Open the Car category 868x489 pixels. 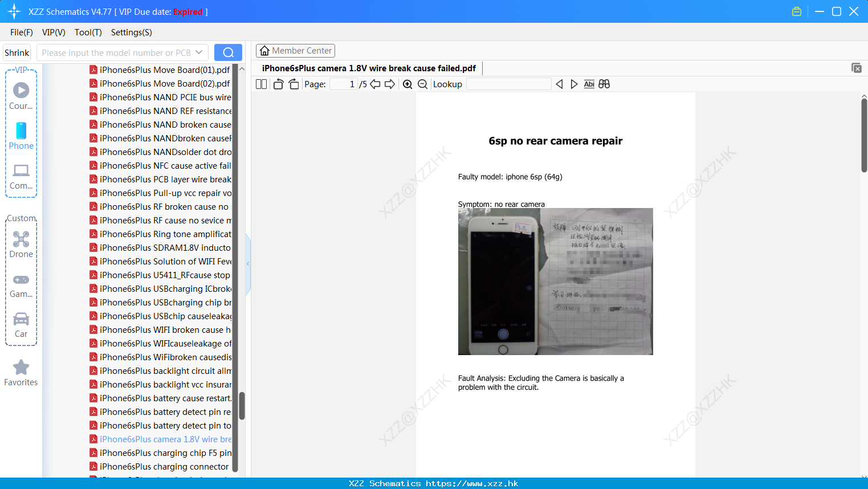[x=21, y=325]
